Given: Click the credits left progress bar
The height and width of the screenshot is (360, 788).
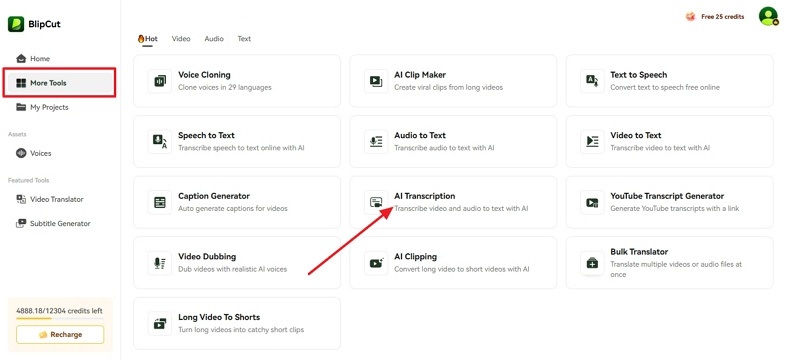Looking at the screenshot, I should point(60,318).
